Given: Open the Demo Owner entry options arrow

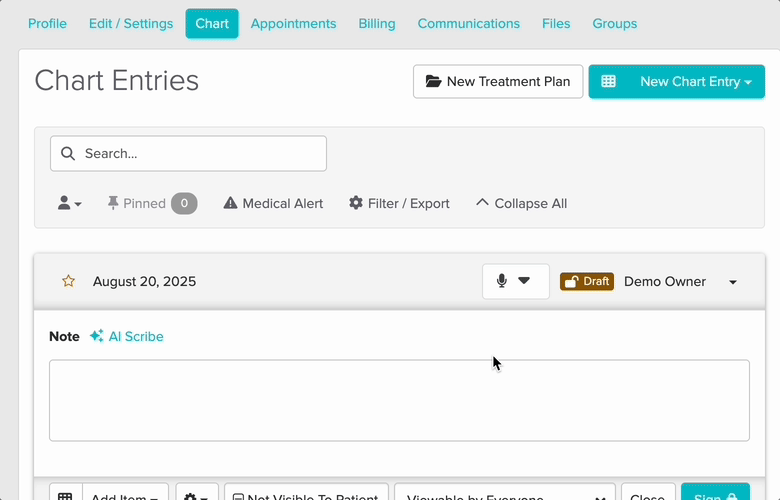Looking at the screenshot, I should (x=732, y=282).
